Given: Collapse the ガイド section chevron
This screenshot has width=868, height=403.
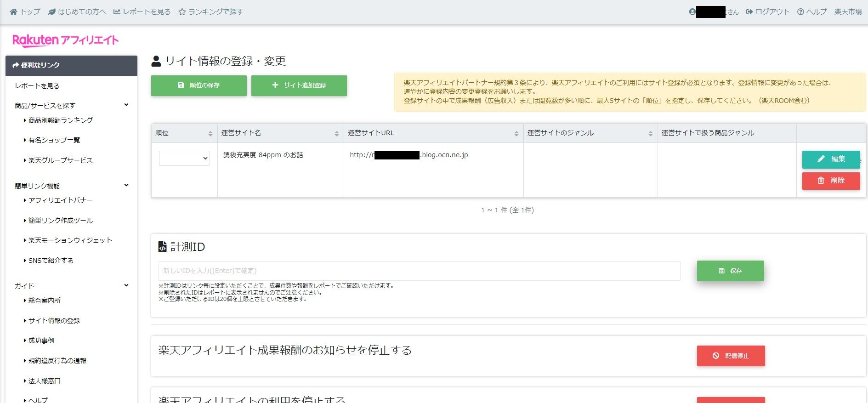Looking at the screenshot, I should tap(126, 285).
